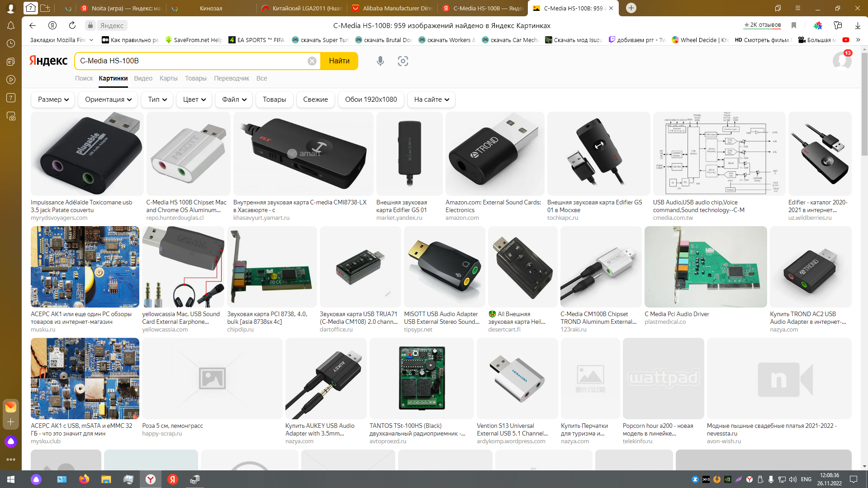Open the plugable USB audio adapter thumbnail

pyautogui.click(x=87, y=154)
